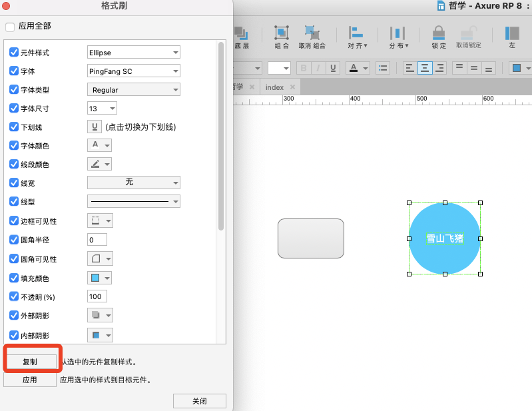The image size is (532, 411).
Task: Uncheck the 字体 checkbox
Action: pyautogui.click(x=14, y=71)
